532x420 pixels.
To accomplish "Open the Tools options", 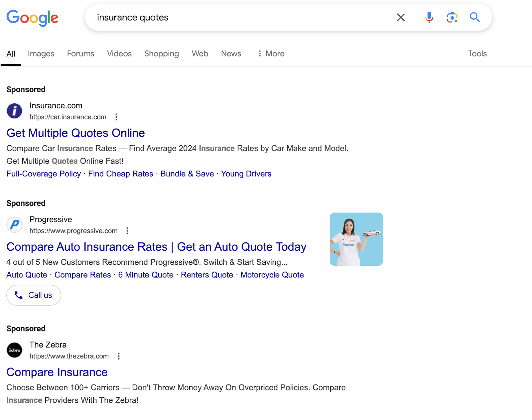I will tap(477, 54).
